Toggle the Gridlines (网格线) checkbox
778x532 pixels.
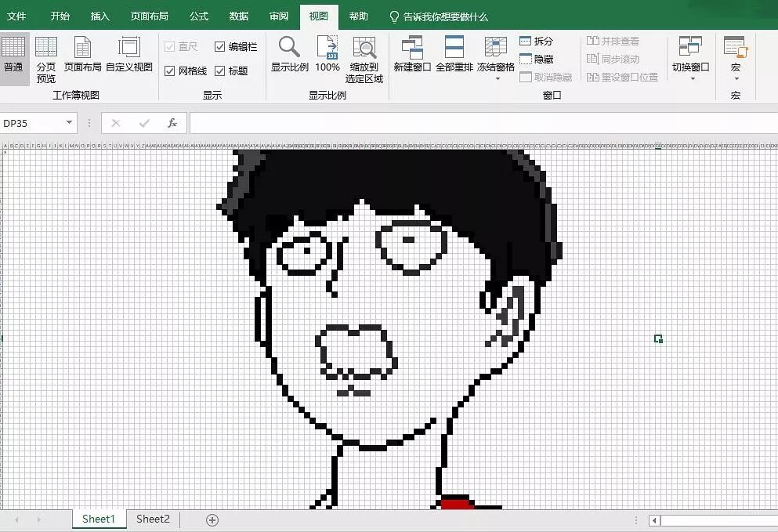(x=169, y=71)
